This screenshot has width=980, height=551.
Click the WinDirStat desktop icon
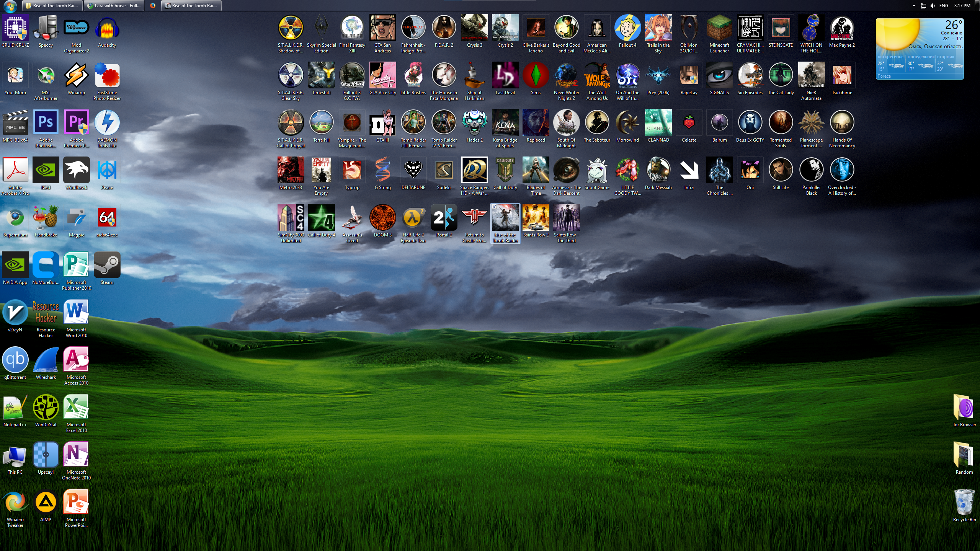(46, 407)
